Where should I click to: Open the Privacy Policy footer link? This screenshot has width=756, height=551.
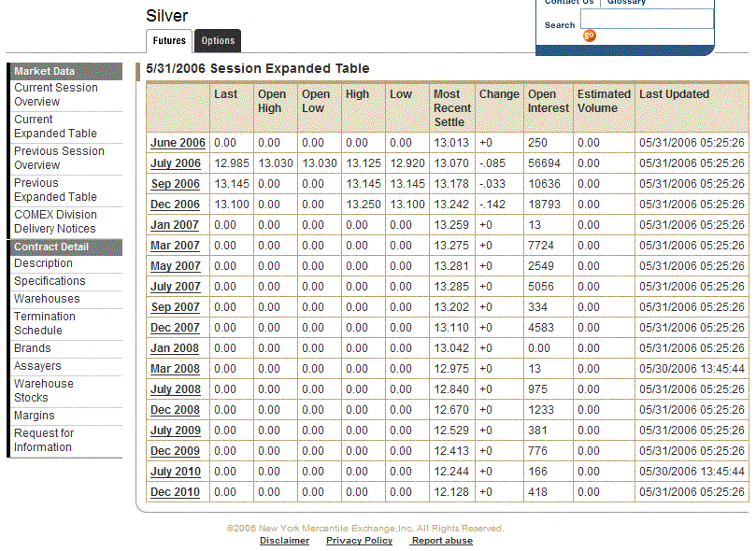point(359,541)
